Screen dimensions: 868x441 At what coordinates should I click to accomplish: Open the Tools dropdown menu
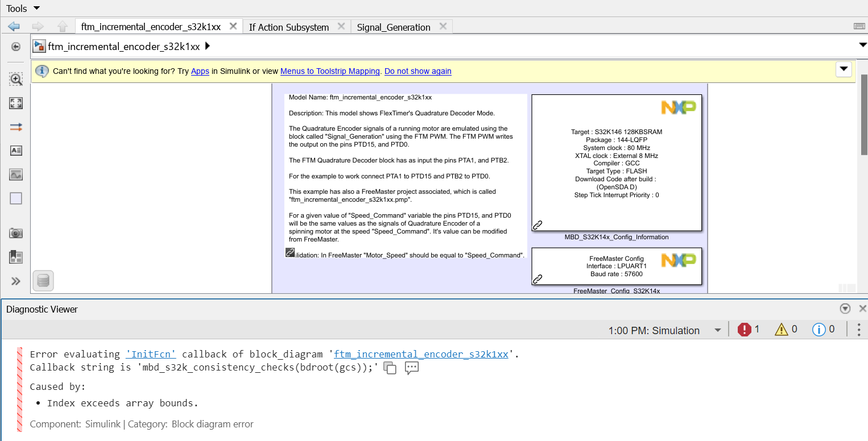click(x=23, y=8)
